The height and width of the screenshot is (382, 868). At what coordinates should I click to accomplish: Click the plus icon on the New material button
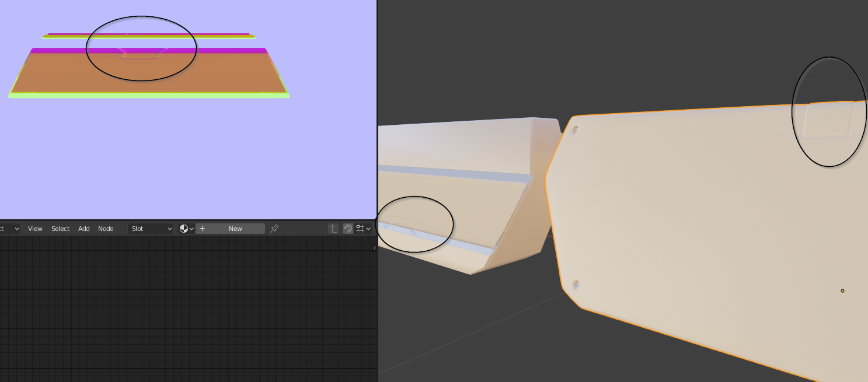point(203,229)
